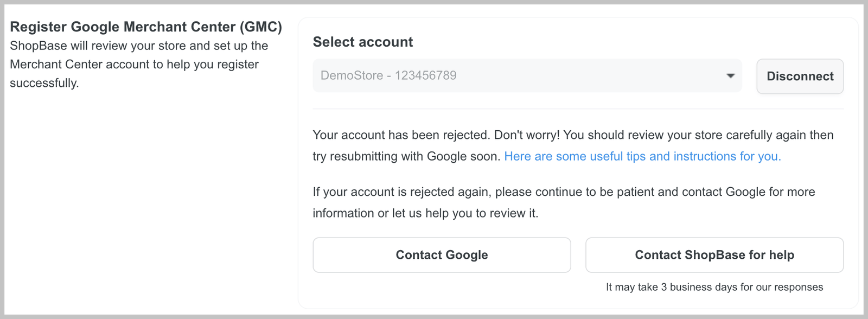Click the caret arrow in account selector
Viewport: 868px width, 319px height.
[730, 76]
